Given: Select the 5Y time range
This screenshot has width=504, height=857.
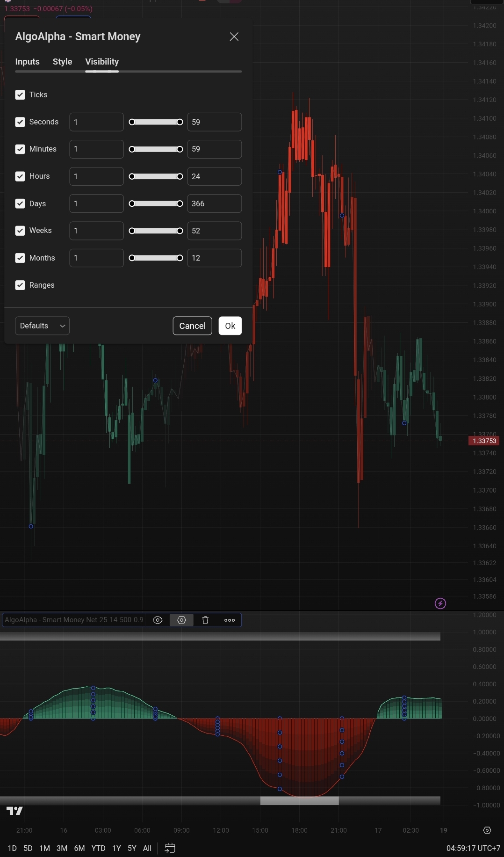Looking at the screenshot, I should (132, 848).
